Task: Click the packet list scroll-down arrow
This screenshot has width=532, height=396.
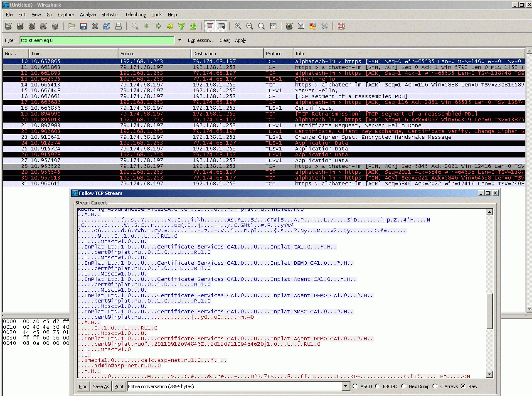Action: [529, 309]
